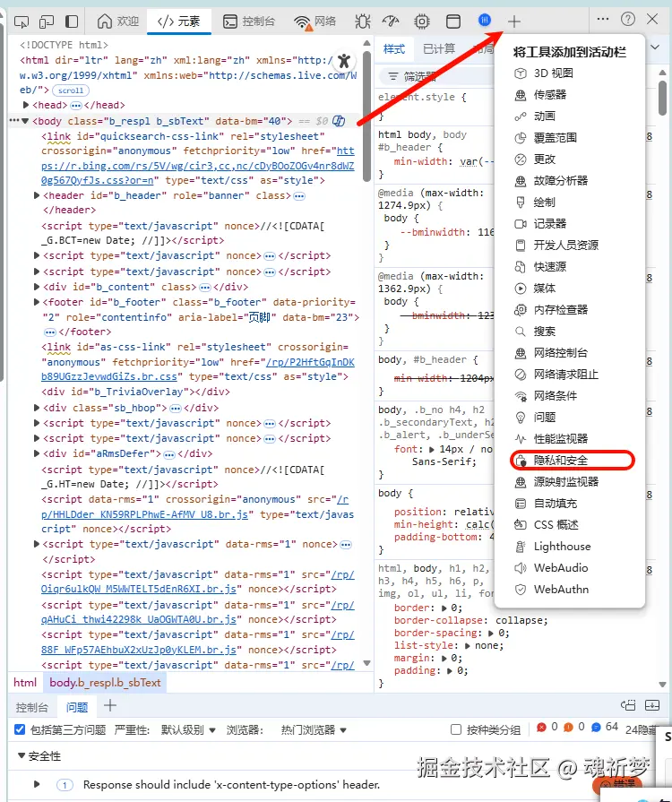
Task: Click the 问题 lightbulb icon
Action: 520,418
